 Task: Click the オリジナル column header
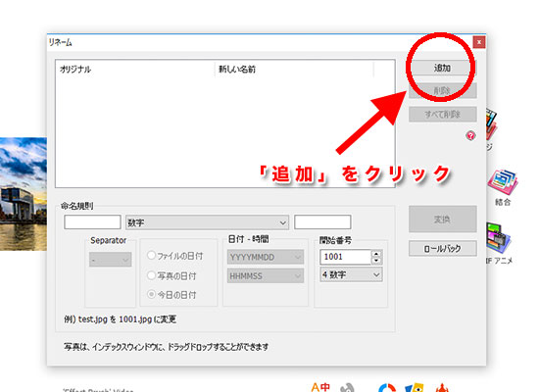tap(135, 70)
